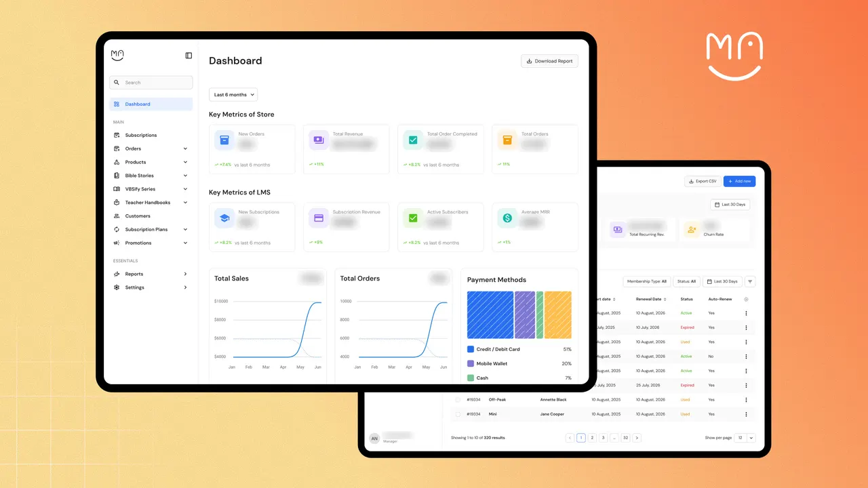Click the Total Order Completed checkmark icon
The image size is (868, 488).
click(x=413, y=140)
